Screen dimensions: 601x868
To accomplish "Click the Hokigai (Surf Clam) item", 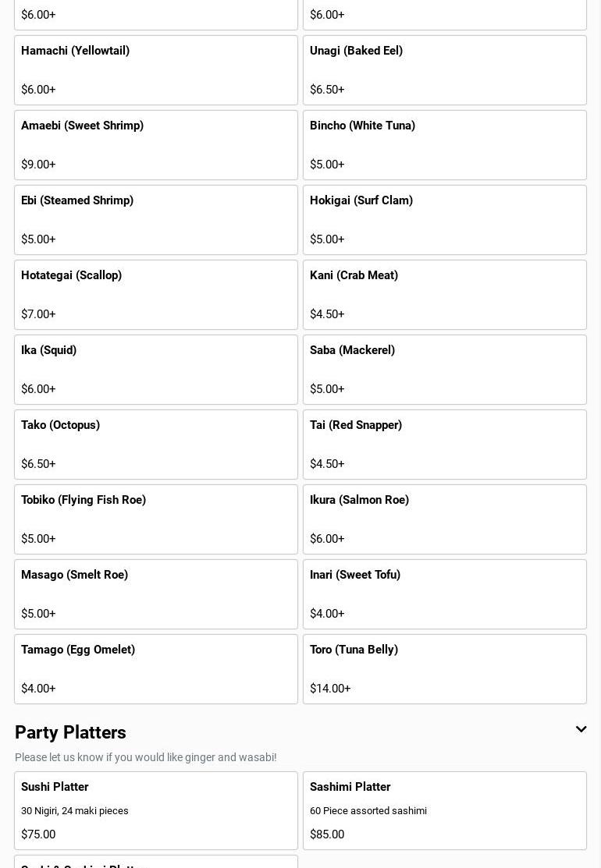I will 444,220.
